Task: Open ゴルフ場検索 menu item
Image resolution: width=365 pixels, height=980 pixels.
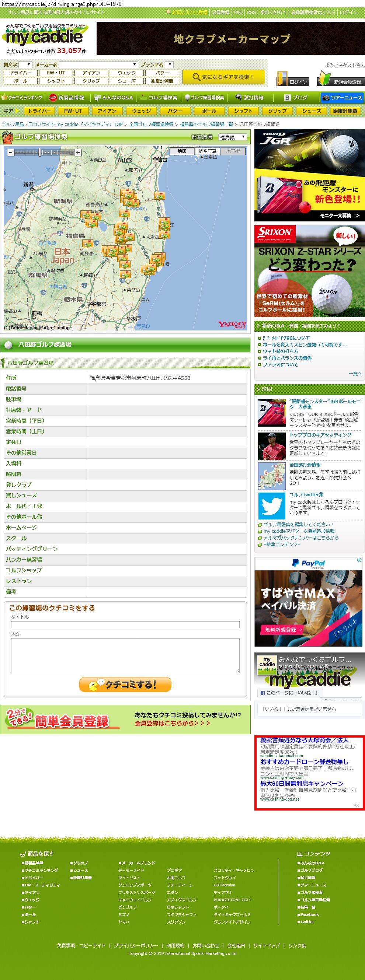Action: [x=159, y=98]
